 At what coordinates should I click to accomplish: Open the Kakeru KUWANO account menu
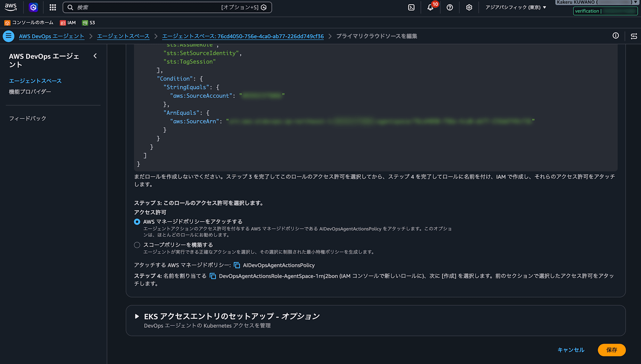tap(597, 2)
